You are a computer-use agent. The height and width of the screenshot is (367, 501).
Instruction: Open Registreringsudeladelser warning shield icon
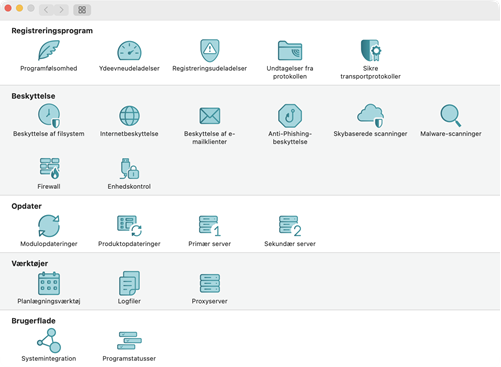coord(210,50)
